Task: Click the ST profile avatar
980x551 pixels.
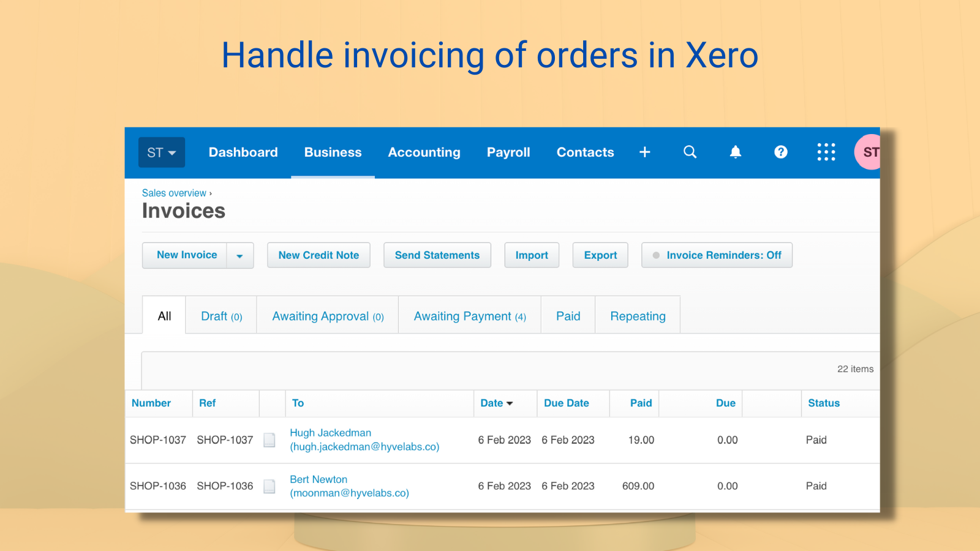Action: click(x=870, y=152)
